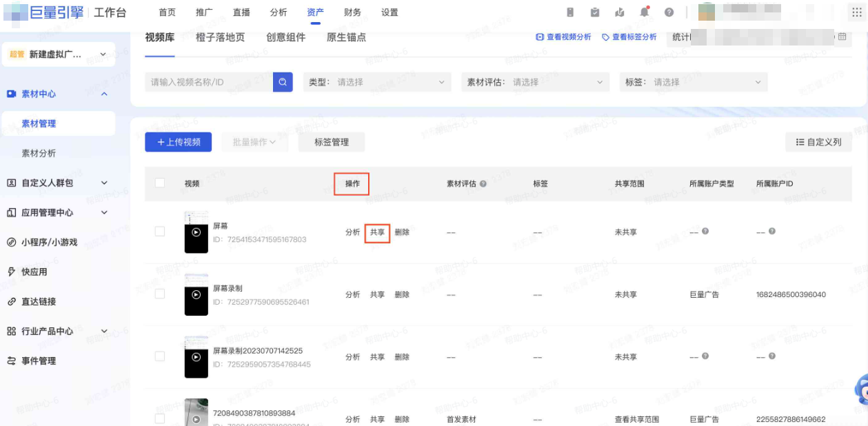
Task: Tick the checkbox for 屏幕录制 row
Action: point(160,294)
